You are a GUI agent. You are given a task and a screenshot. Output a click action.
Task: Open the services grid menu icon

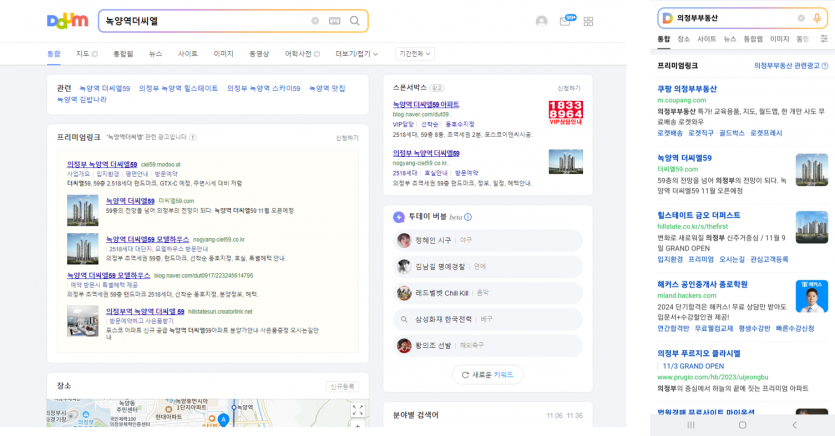pos(588,21)
